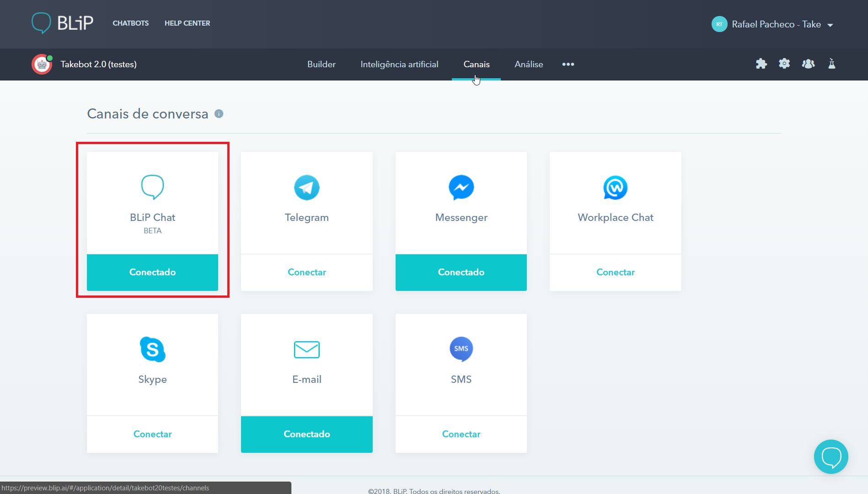Open the HELP CENTER link
868x494 pixels.
point(188,23)
